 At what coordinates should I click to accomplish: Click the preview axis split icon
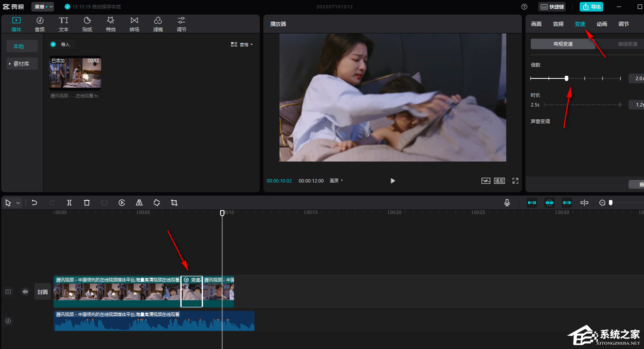click(584, 202)
